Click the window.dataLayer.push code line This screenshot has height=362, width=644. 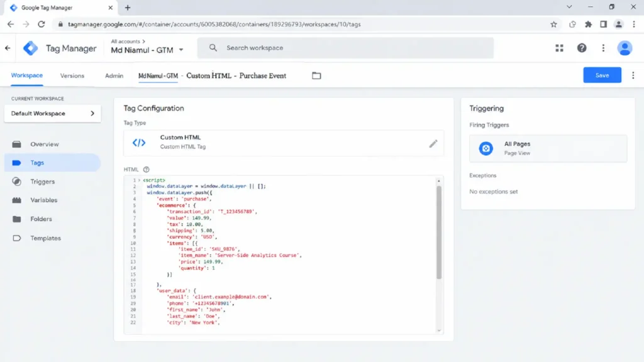(179, 192)
